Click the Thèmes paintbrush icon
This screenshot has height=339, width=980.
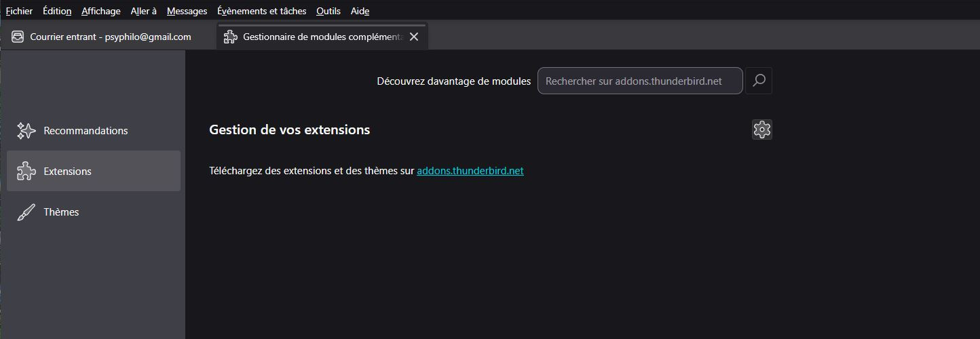point(26,212)
